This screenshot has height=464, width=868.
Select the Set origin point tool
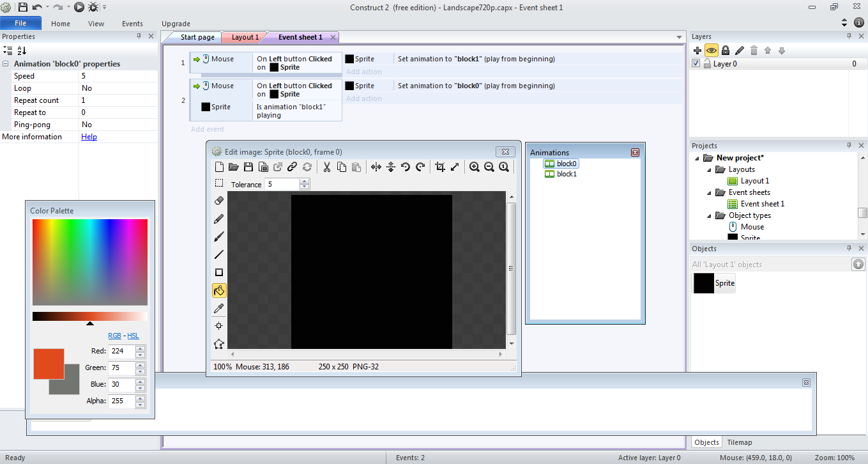coord(219,326)
